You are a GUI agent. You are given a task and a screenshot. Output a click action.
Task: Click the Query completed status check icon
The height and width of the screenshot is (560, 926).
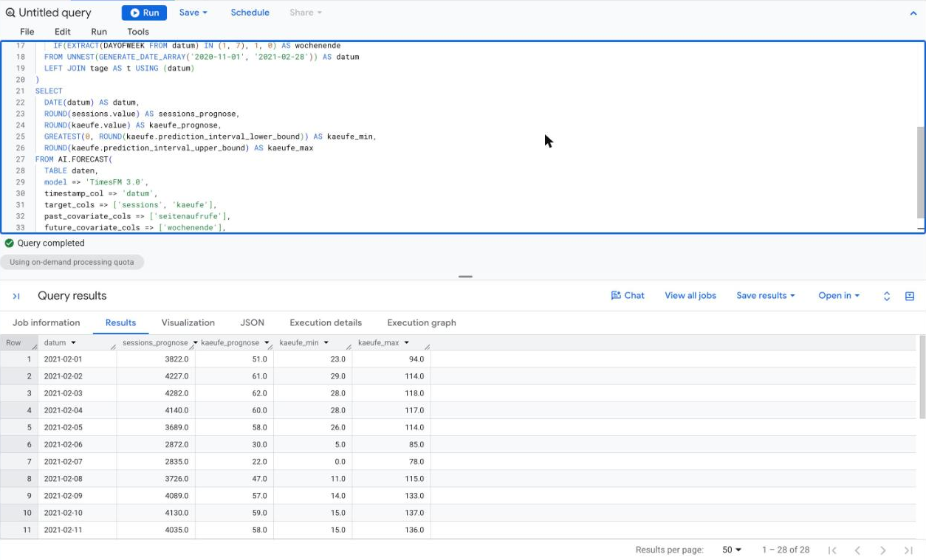click(x=9, y=243)
